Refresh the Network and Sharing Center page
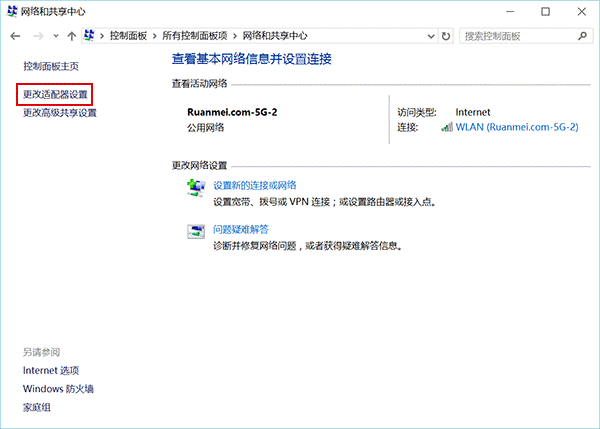Viewport: 600px width, 429px height. 446,36
